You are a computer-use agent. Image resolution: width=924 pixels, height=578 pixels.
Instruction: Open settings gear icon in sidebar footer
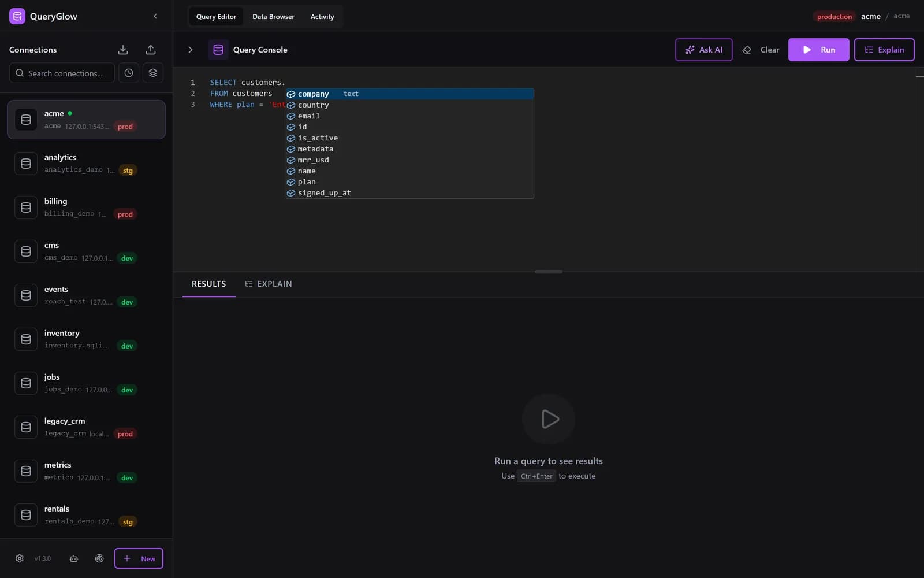click(20, 558)
